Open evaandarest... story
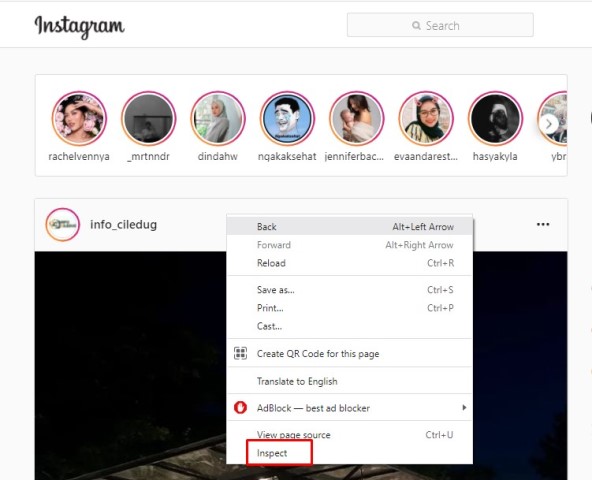This screenshot has height=480, width=592. click(426, 119)
